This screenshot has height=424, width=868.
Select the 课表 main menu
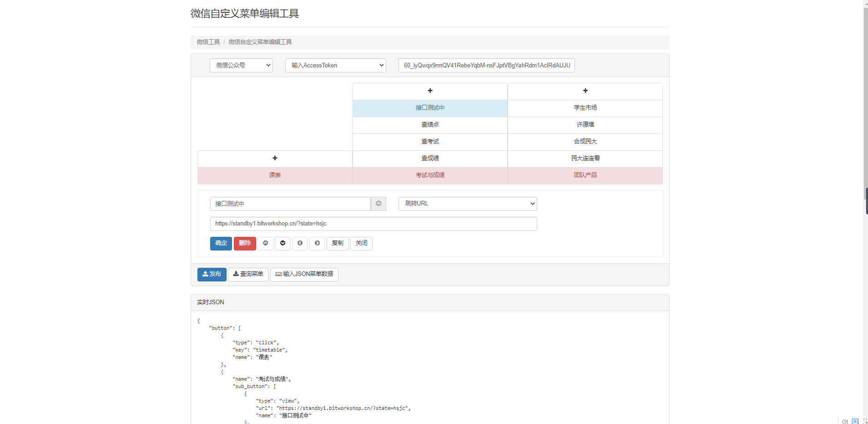pos(275,175)
